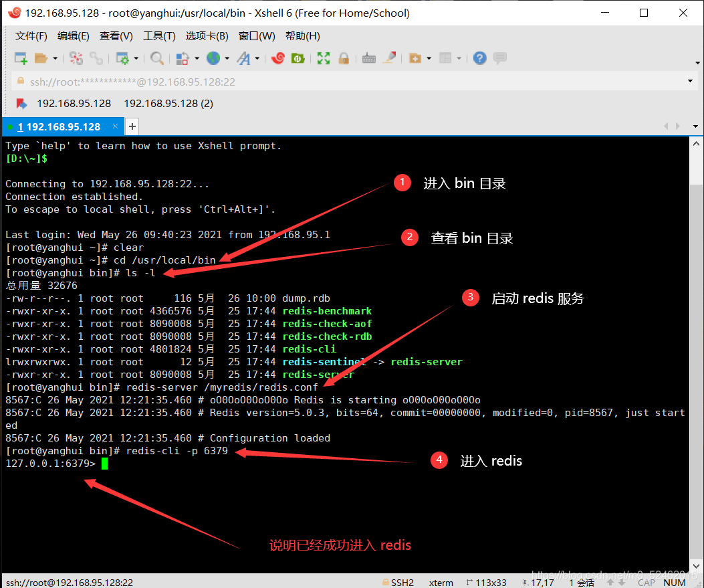This screenshot has height=588, width=704.
Task: Open the session Properties gear icon
Action: click(122, 58)
